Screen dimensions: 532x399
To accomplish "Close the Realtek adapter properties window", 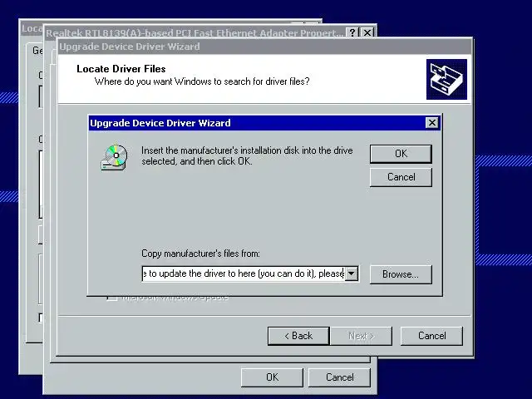I will point(367,32).
